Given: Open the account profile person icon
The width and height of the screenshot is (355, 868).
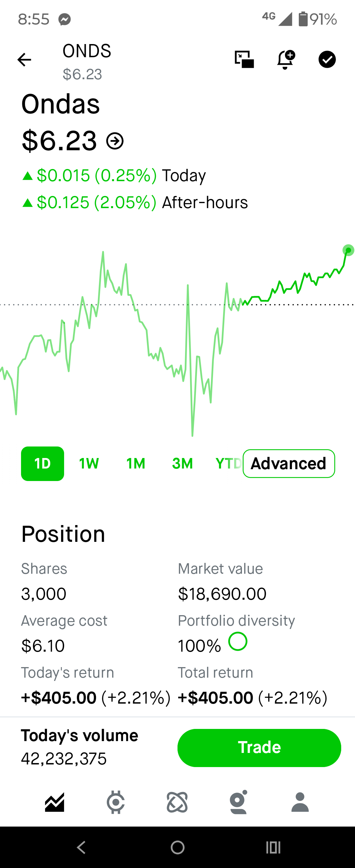Looking at the screenshot, I should [300, 802].
